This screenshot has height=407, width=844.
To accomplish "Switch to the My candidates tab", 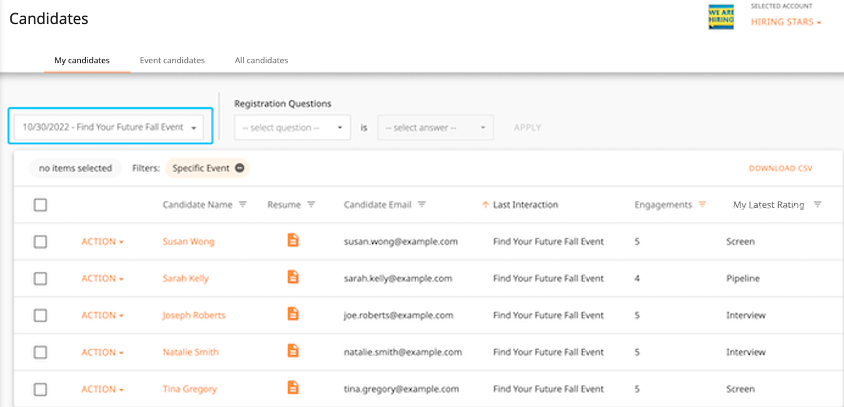I will pyautogui.click(x=82, y=60).
